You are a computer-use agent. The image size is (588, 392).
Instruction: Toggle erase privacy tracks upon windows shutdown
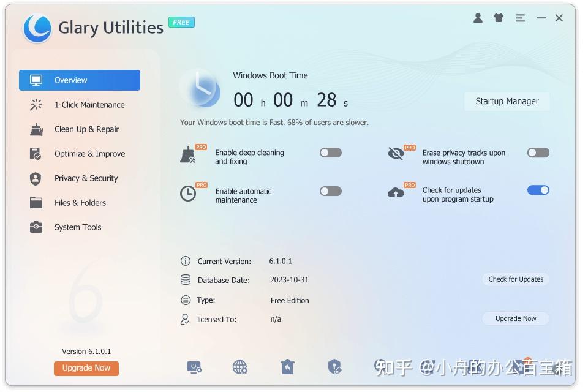point(537,153)
